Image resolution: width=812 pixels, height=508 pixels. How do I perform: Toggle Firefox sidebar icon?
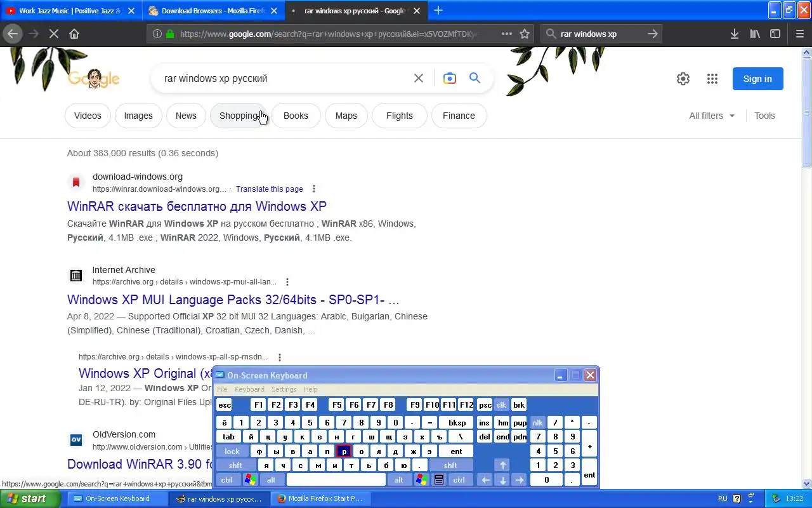tap(775, 34)
